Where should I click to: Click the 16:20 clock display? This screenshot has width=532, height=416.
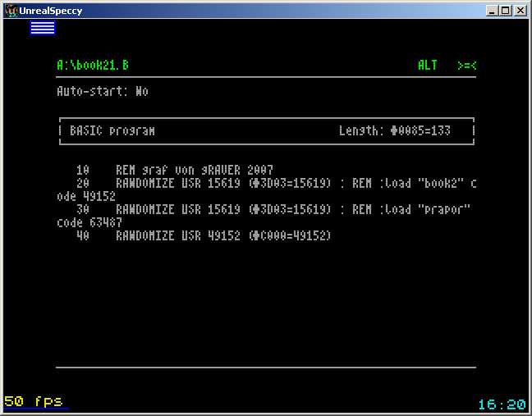click(x=501, y=405)
